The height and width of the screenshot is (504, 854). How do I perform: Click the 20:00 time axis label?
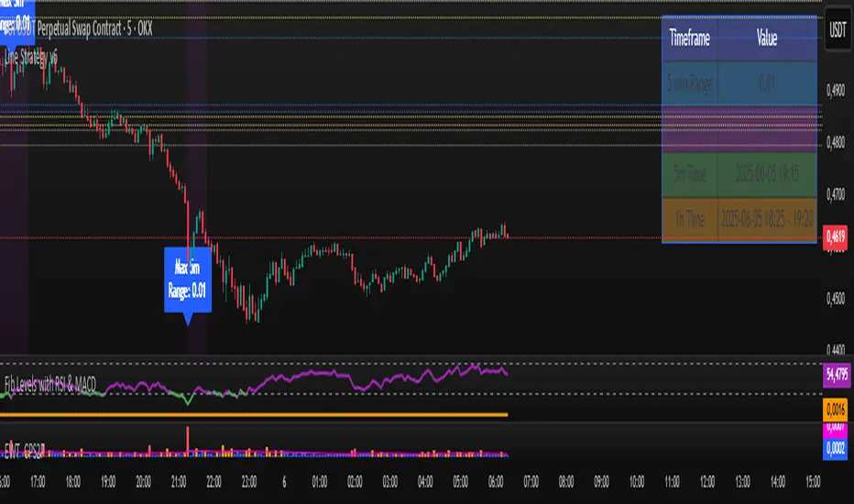pyautogui.click(x=143, y=482)
